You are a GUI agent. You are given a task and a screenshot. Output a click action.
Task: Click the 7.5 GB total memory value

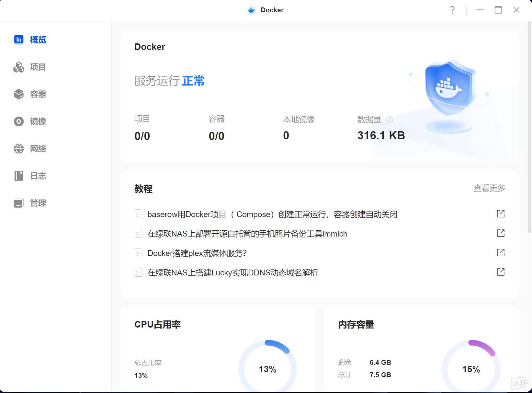380,375
